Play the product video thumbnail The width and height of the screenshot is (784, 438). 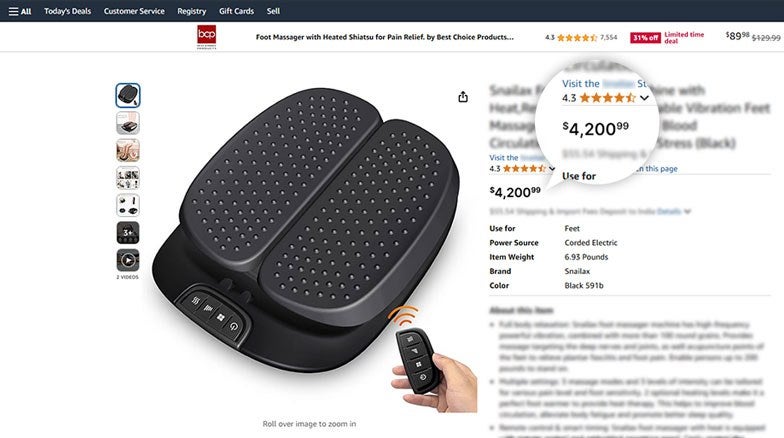point(128,260)
